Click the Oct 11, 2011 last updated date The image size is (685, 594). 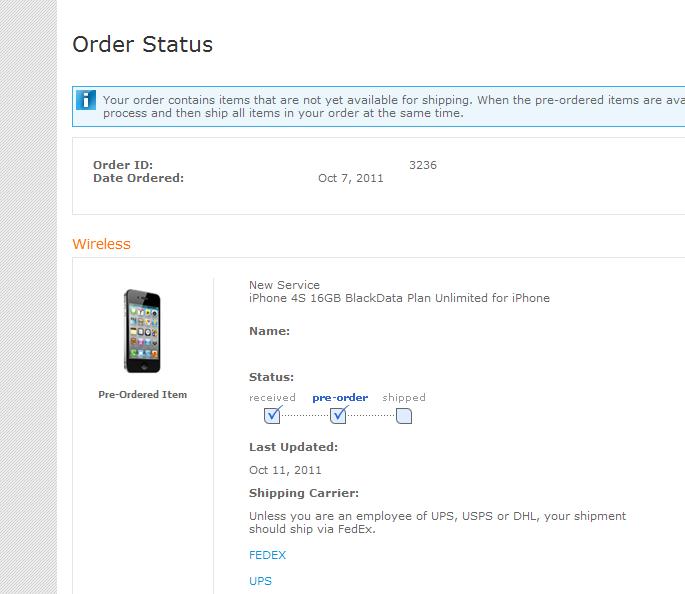coord(285,470)
